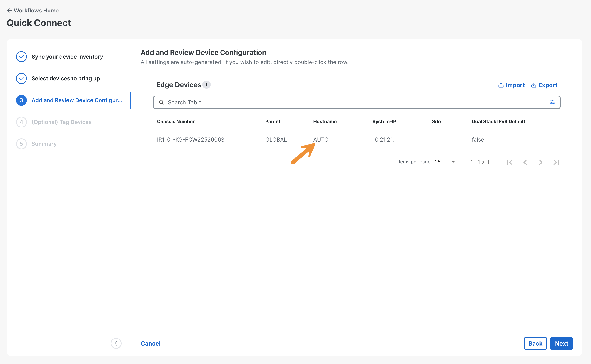Click the AUTO hostname cell

[321, 140]
